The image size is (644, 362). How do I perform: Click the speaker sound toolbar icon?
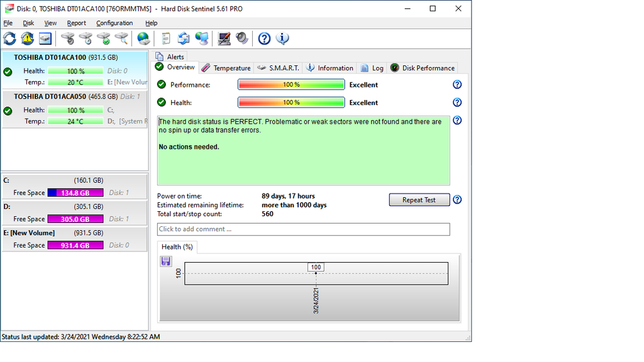(242, 38)
